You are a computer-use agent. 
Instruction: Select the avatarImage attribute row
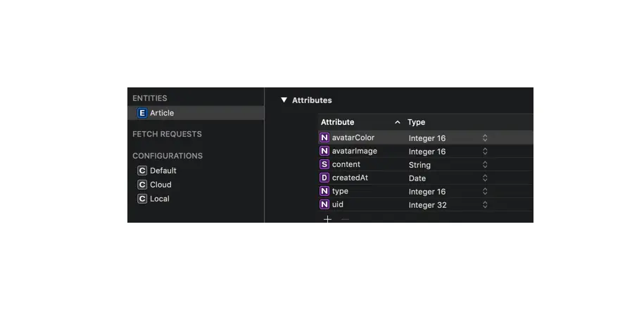[426, 151]
